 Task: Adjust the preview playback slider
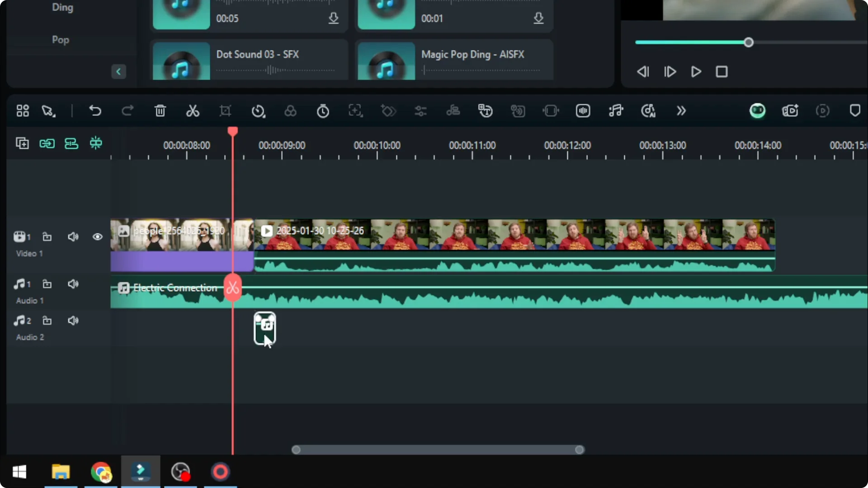point(749,42)
